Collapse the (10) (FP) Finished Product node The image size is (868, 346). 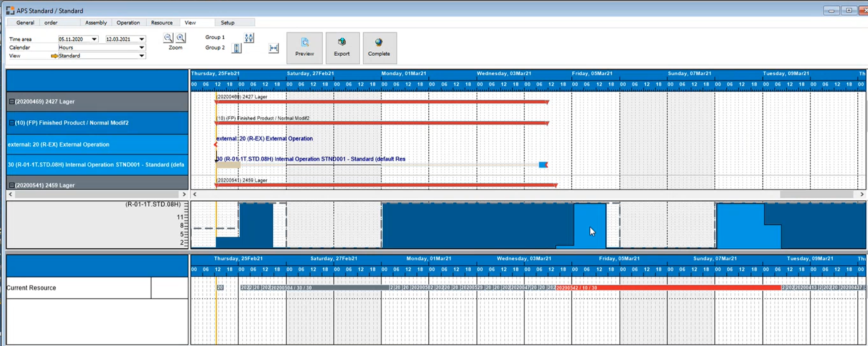click(x=12, y=123)
